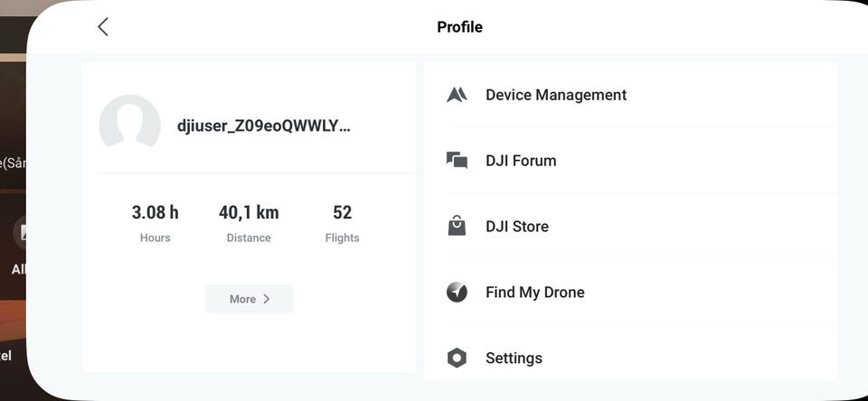Open the profile avatar picture
The image size is (868, 401).
pos(129,125)
